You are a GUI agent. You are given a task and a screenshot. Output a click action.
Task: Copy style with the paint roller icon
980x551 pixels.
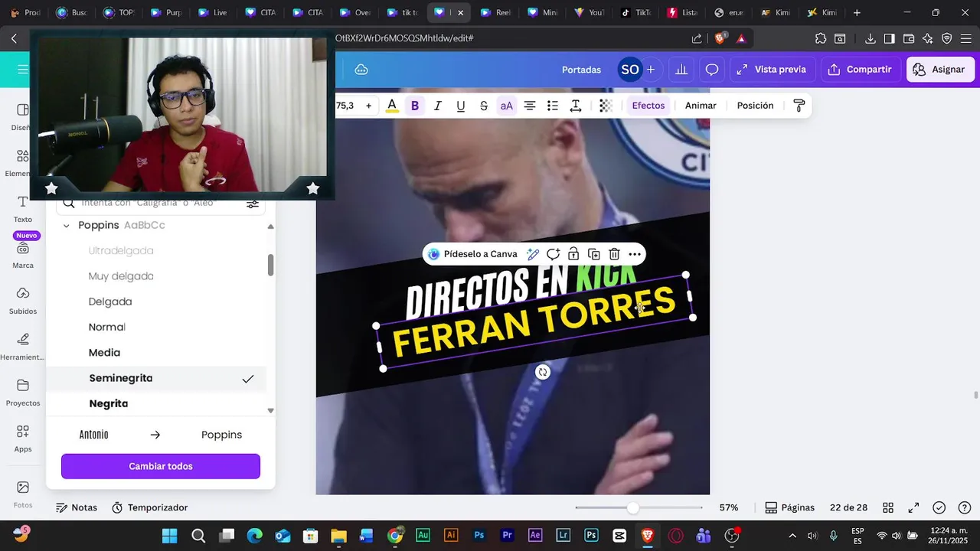coord(799,106)
